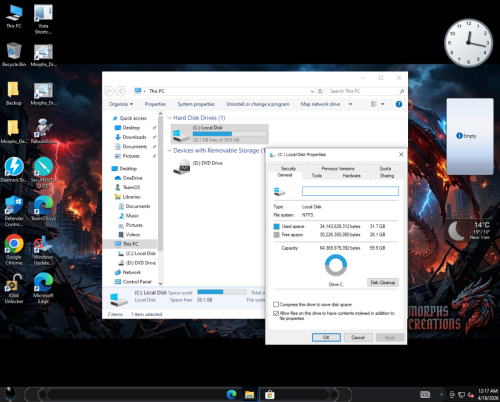
Task: Close the Local Disk Properties dialog
Action: point(401,154)
